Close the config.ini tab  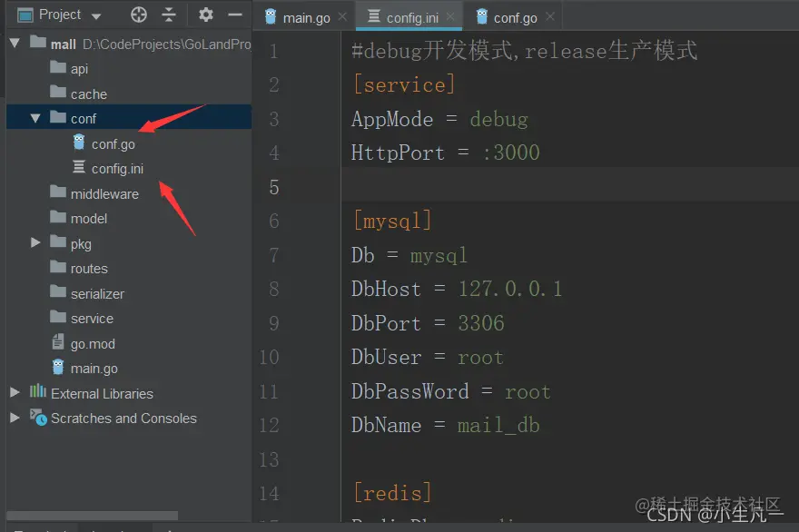(450, 17)
